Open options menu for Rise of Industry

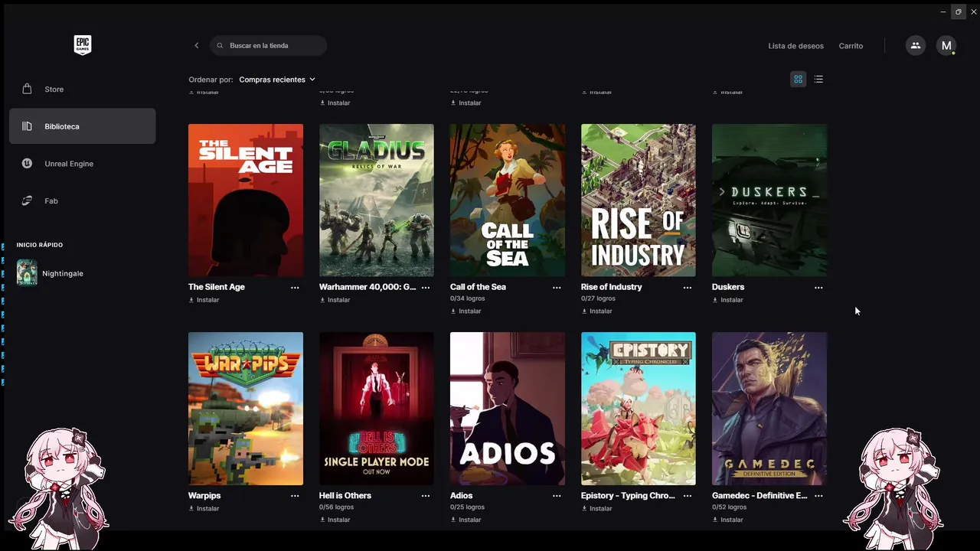(x=688, y=288)
